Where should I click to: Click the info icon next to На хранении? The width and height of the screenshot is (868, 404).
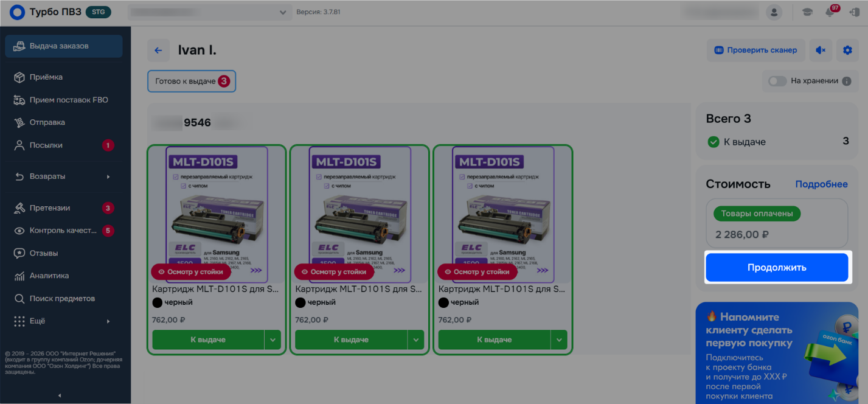[x=847, y=81]
